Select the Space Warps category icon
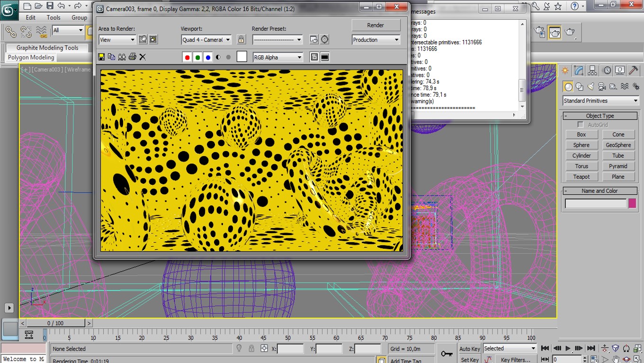The image size is (644, 363). (x=625, y=86)
